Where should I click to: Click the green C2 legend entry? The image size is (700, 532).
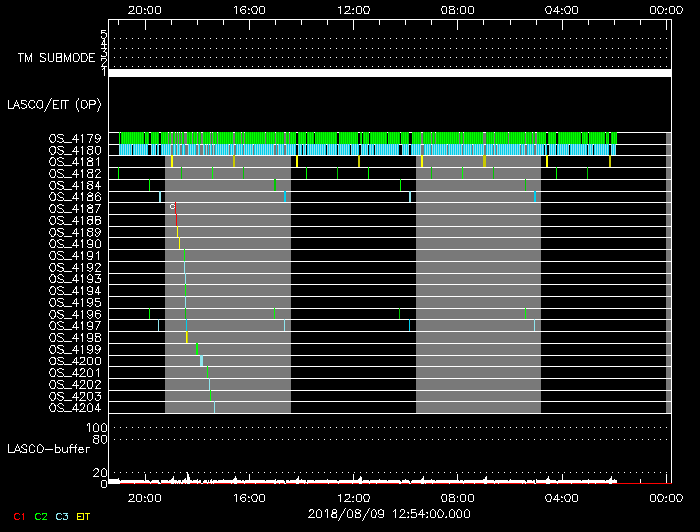click(41, 516)
